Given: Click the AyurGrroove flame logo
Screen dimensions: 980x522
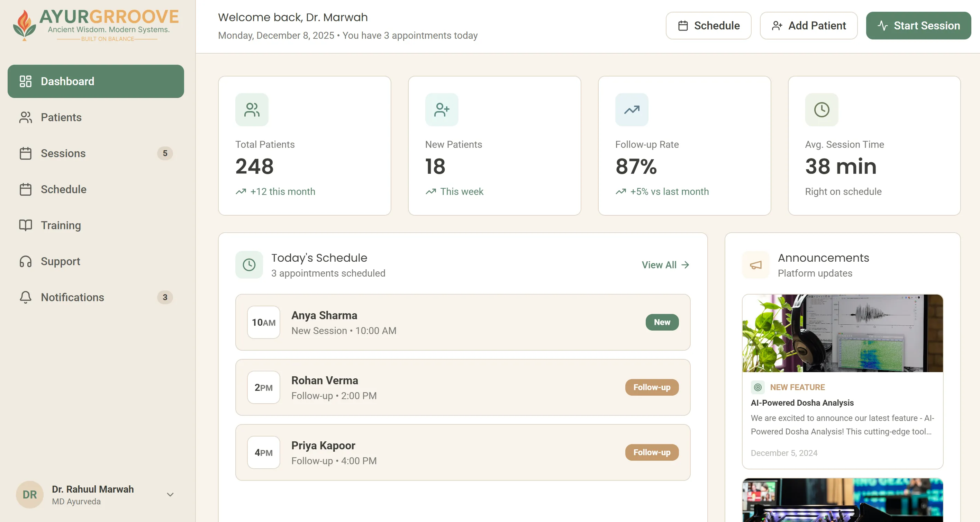Looking at the screenshot, I should pyautogui.click(x=24, y=25).
